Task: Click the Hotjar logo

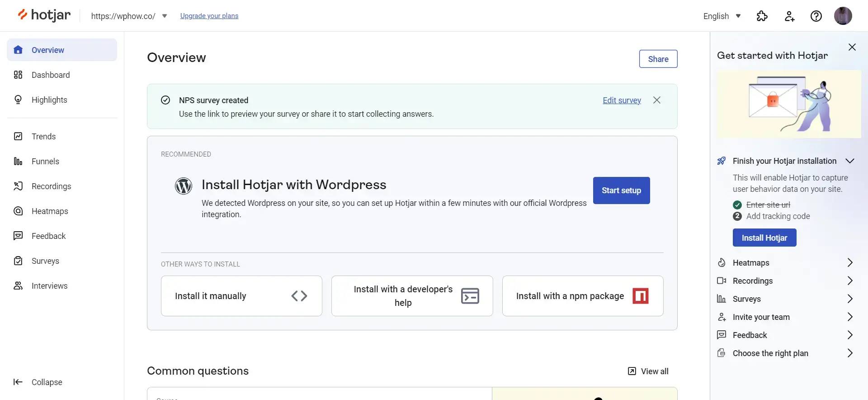Action: pyautogui.click(x=44, y=15)
